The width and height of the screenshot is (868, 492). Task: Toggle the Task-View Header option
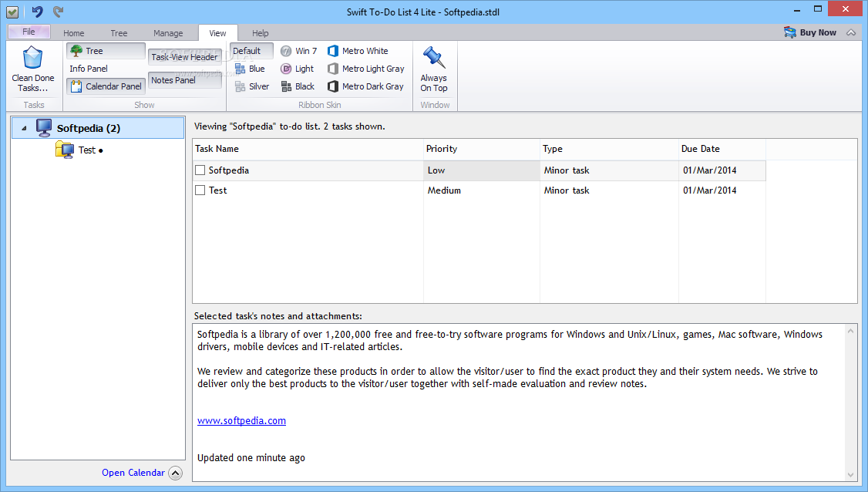pyautogui.click(x=184, y=57)
